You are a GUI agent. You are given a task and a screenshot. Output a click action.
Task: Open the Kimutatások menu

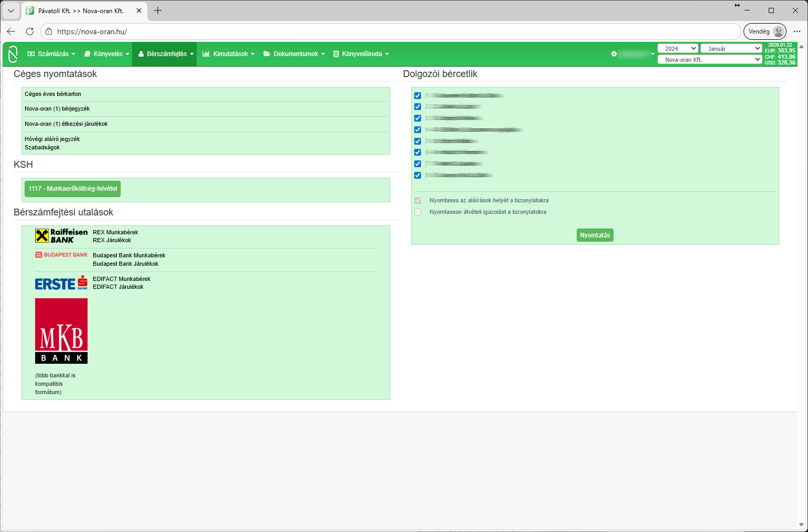pyautogui.click(x=229, y=54)
